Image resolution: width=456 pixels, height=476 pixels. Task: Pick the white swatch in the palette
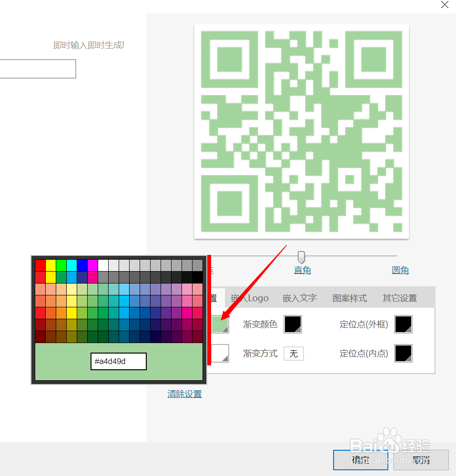[x=103, y=265]
